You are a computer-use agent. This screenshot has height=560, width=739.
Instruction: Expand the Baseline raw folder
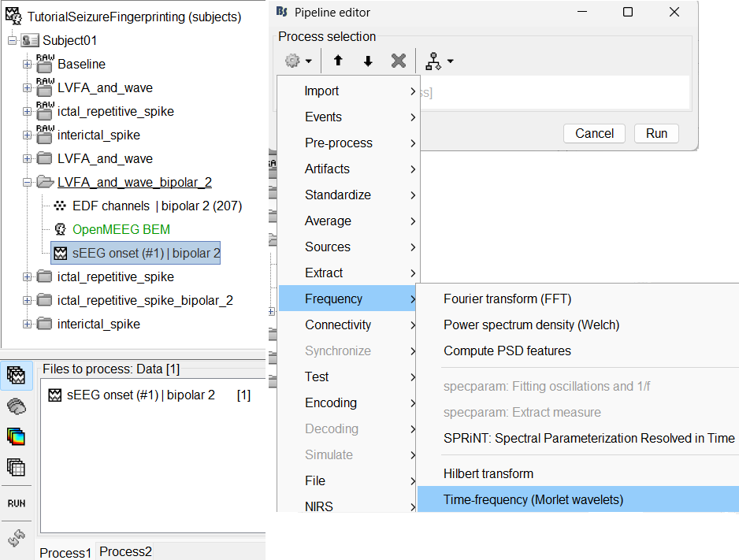point(28,65)
